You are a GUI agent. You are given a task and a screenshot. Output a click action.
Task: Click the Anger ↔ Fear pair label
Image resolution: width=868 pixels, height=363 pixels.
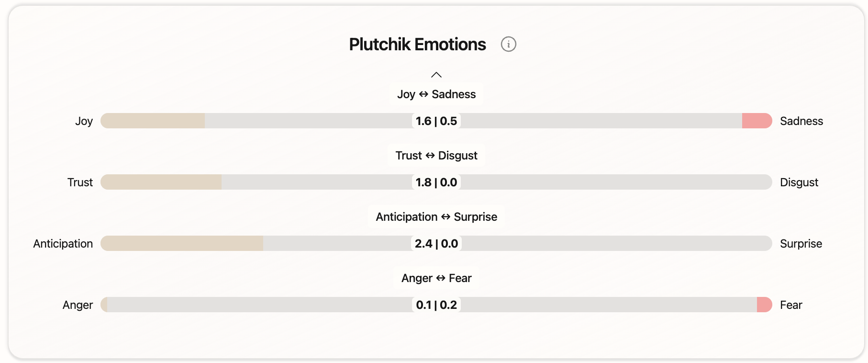click(x=436, y=278)
